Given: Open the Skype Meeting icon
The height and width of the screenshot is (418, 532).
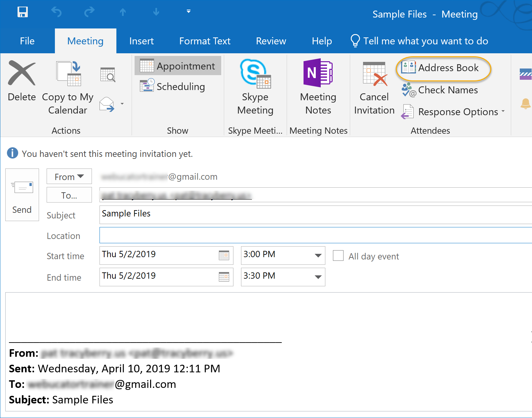Looking at the screenshot, I should [255, 73].
